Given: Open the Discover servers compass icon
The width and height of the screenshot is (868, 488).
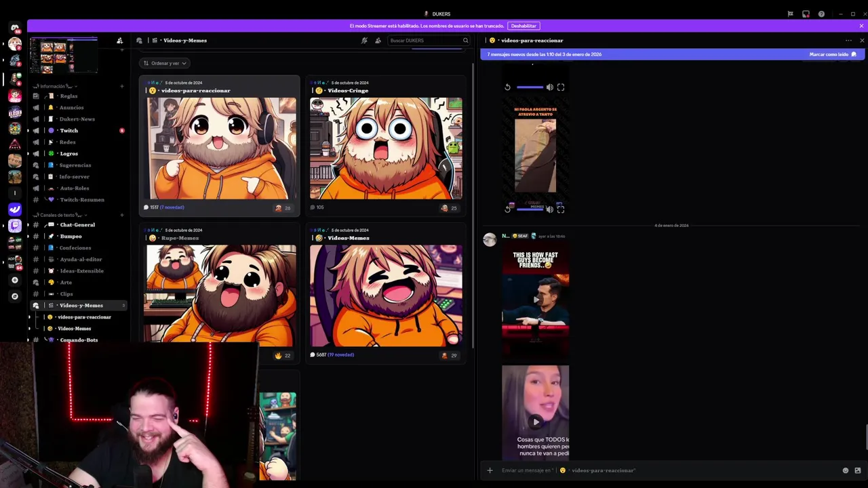Looking at the screenshot, I should (x=15, y=296).
